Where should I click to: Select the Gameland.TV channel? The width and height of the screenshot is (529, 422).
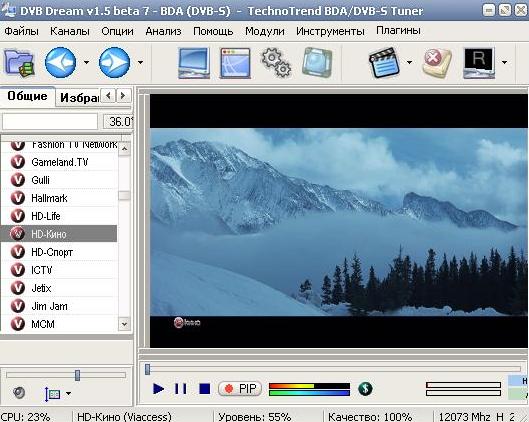click(x=59, y=162)
